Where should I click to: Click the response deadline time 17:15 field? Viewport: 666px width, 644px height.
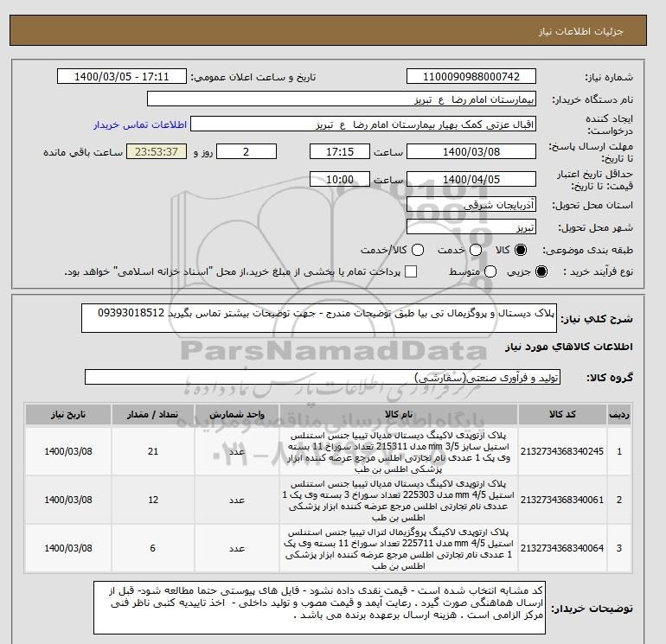pos(340,151)
